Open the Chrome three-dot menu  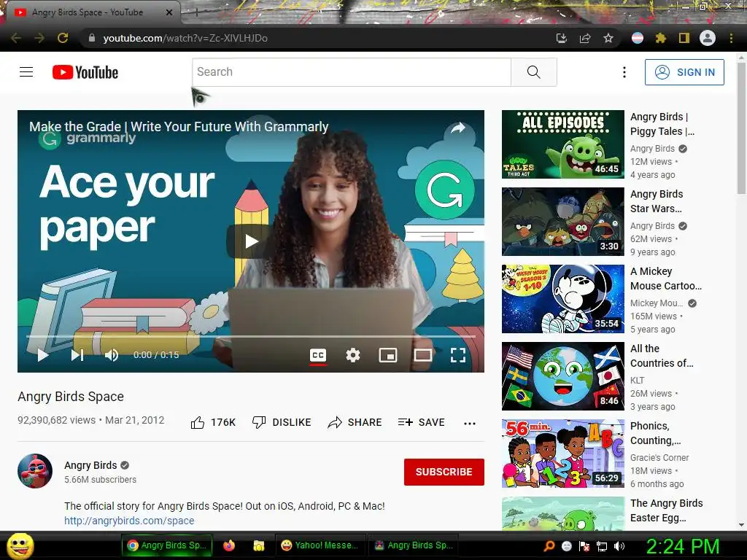731,38
